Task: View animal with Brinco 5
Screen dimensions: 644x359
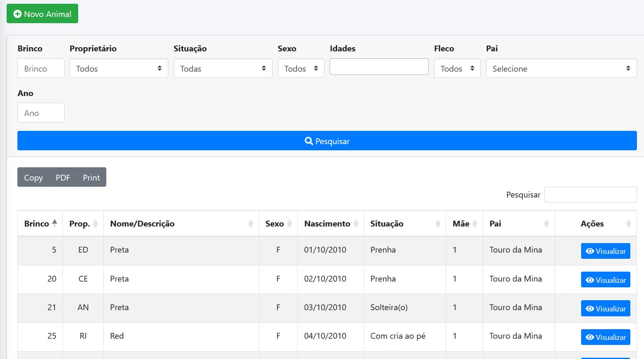Action: (605, 251)
